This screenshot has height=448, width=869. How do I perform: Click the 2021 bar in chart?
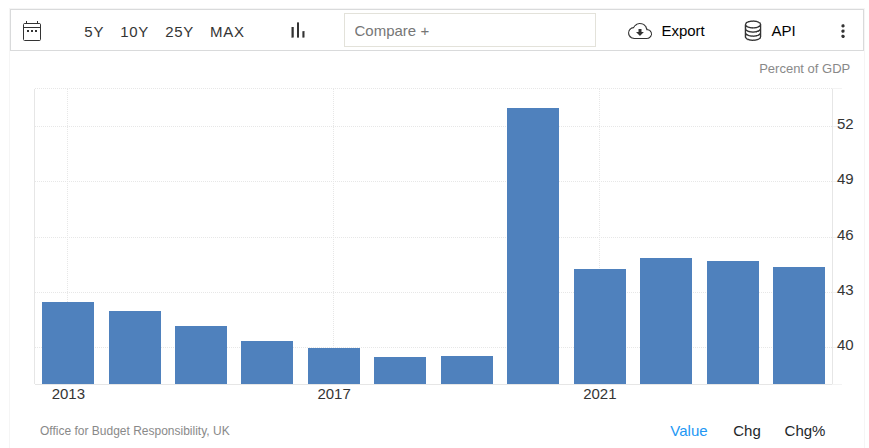(x=600, y=327)
